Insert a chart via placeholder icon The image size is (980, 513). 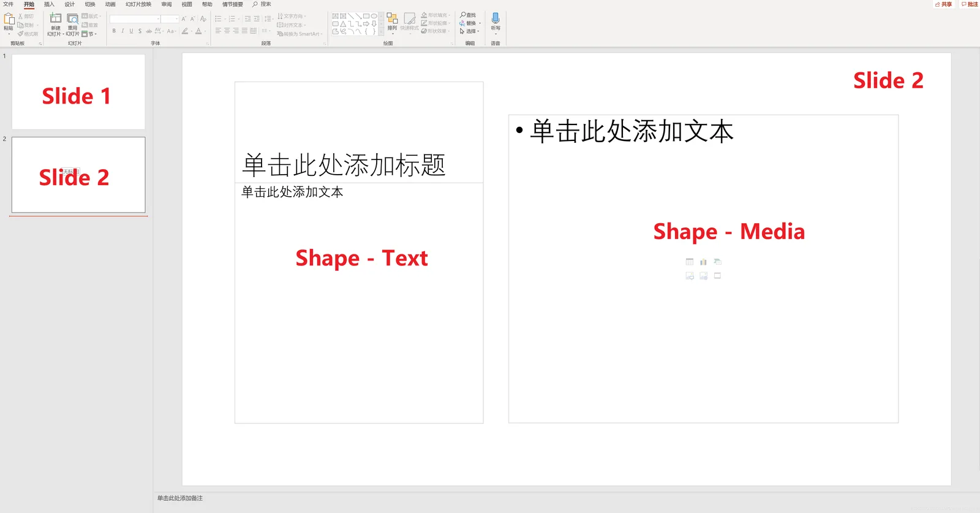[x=703, y=262]
